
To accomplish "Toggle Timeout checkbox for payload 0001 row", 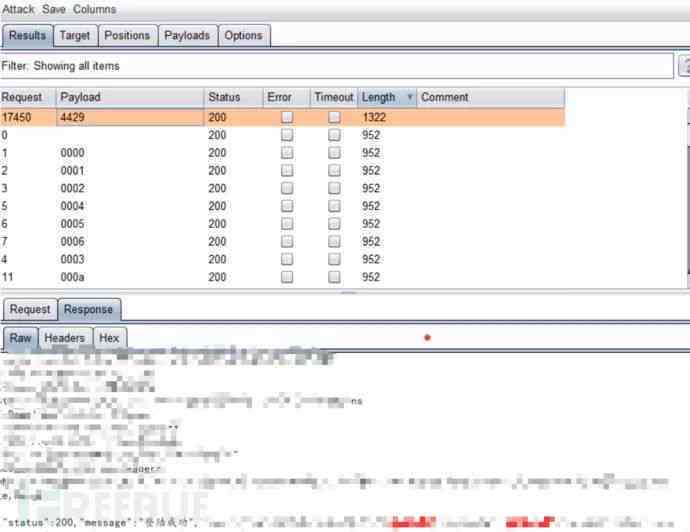I will 334,170.
